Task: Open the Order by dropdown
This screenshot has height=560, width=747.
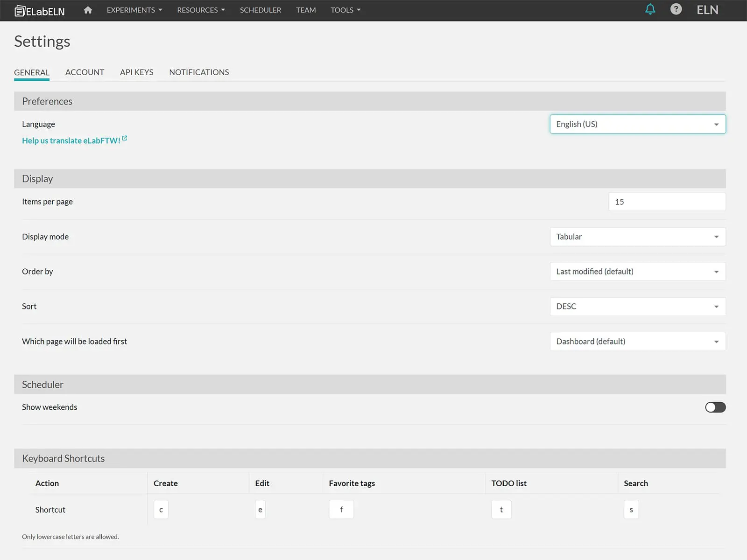Action: coord(637,272)
